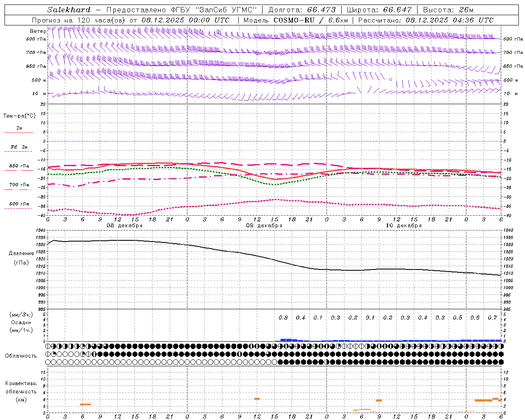Click the 10 м wind level label on the left axis
525x420 pixels.
39,94
